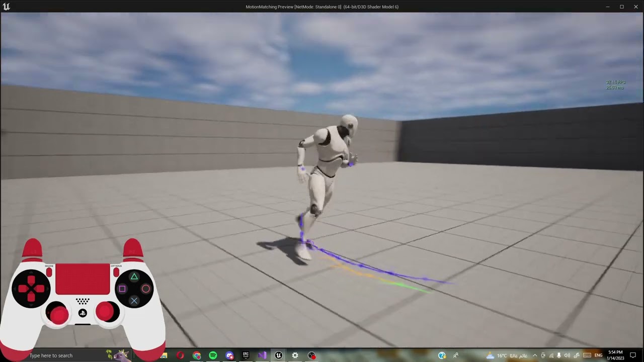Open Epic Games Launcher from the taskbar

tap(246, 355)
